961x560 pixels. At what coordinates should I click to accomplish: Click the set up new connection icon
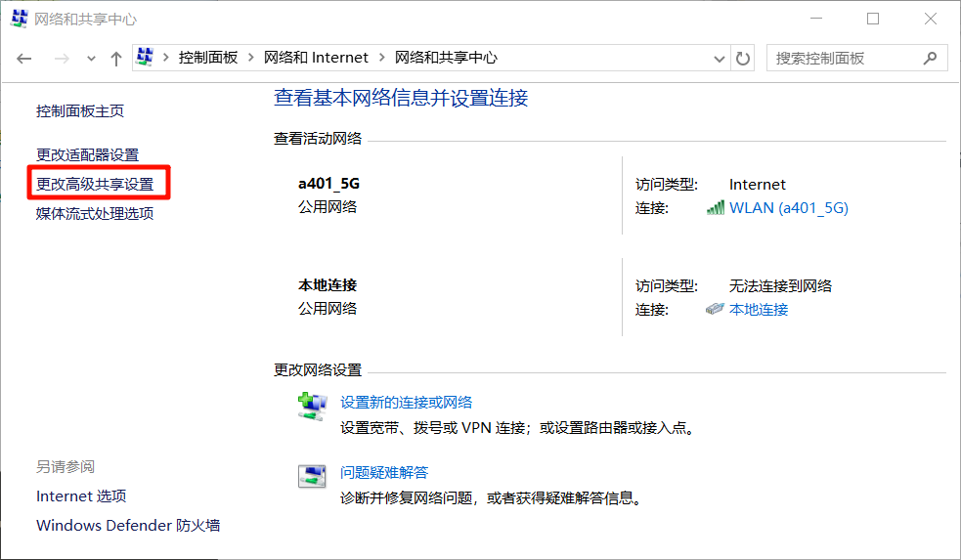[311, 407]
